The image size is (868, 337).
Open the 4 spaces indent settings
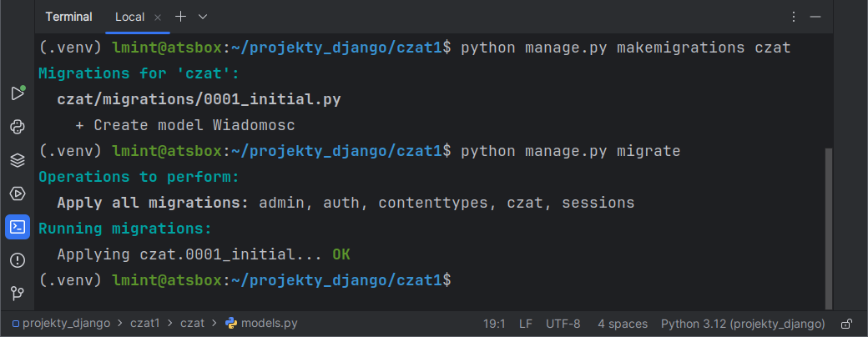point(623,324)
